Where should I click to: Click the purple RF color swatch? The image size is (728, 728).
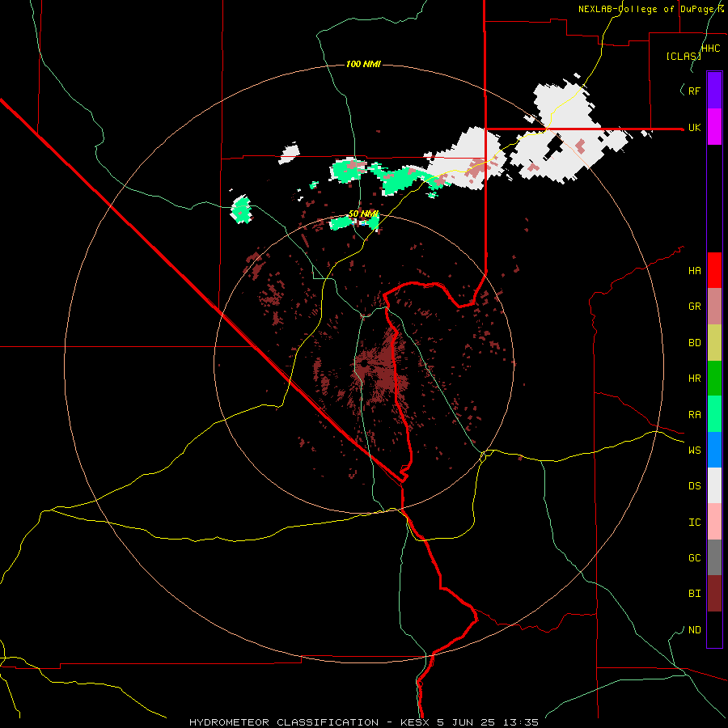click(714, 91)
